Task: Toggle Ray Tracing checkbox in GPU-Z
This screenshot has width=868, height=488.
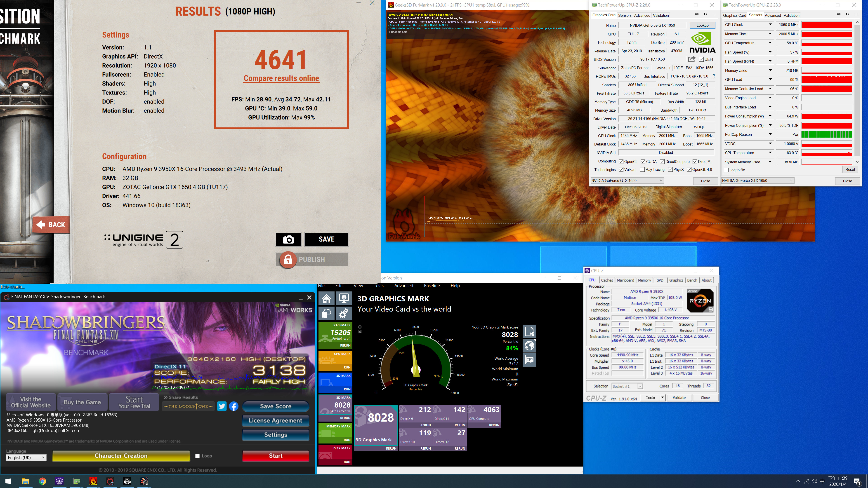Action: (x=642, y=170)
